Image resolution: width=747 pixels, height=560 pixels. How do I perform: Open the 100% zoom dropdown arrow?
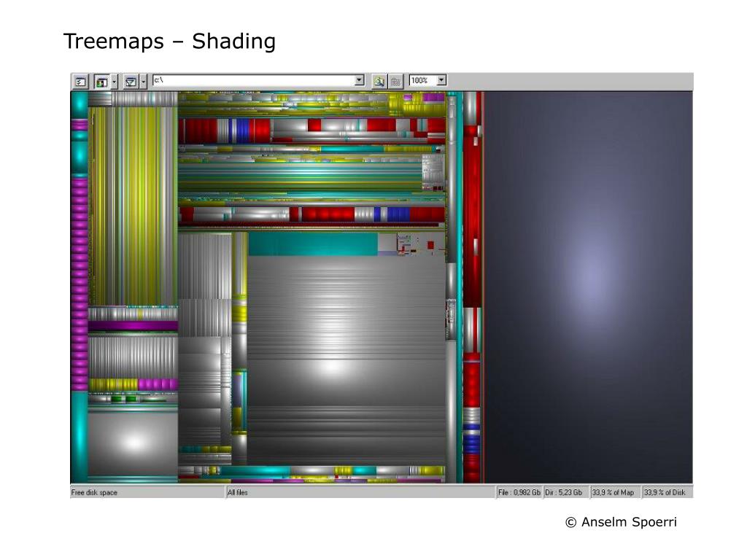click(441, 80)
